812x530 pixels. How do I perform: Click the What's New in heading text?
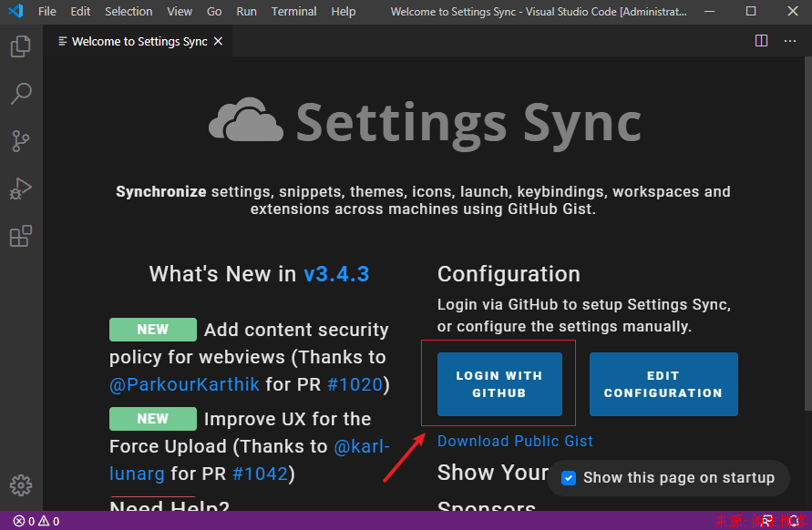tap(222, 274)
